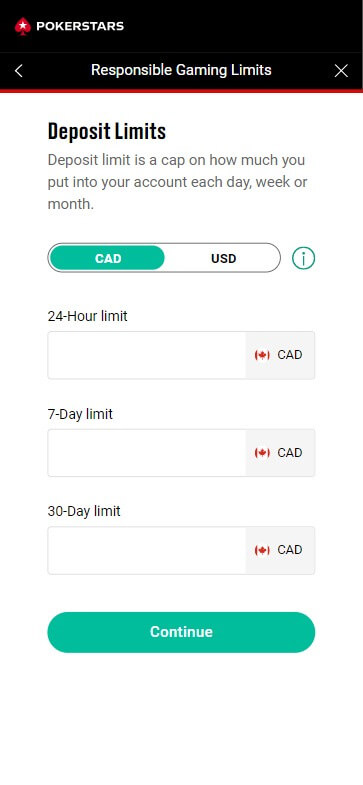Click the Continue button
Viewport: 363px width, 785px height.
click(181, 632)
